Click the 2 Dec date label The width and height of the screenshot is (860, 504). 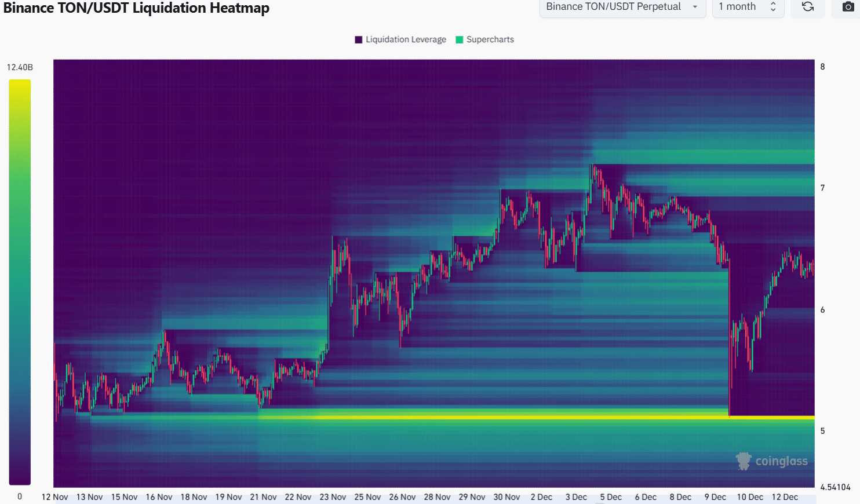(x=542, y=497)
